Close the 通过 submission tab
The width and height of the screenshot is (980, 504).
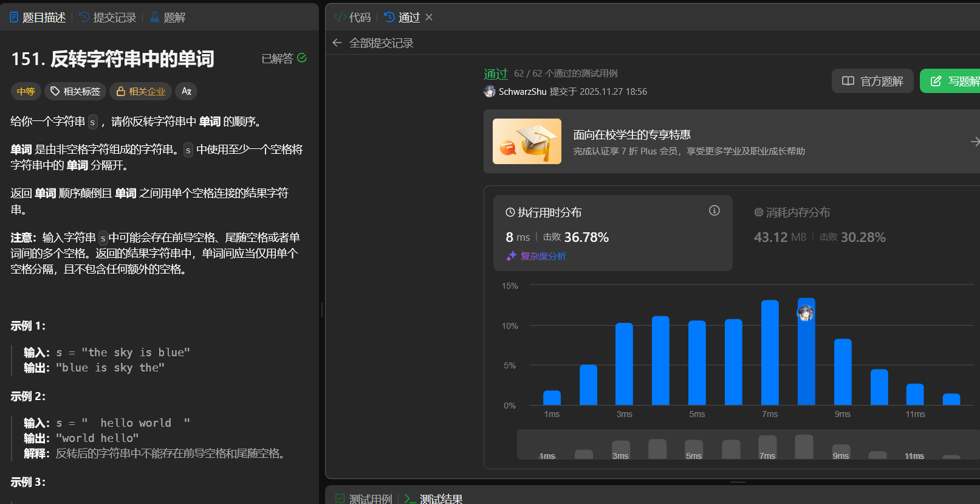(x=429, y=17)
